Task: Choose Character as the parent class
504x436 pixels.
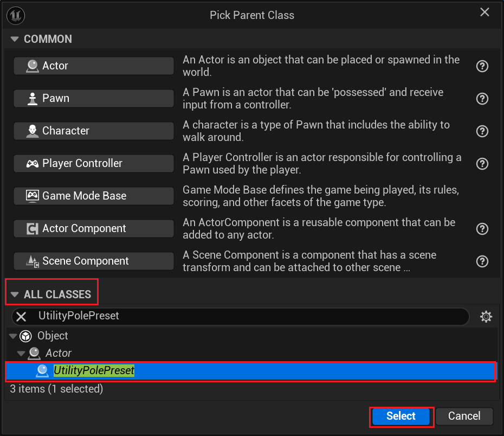Action: click(x=94, y=131)
